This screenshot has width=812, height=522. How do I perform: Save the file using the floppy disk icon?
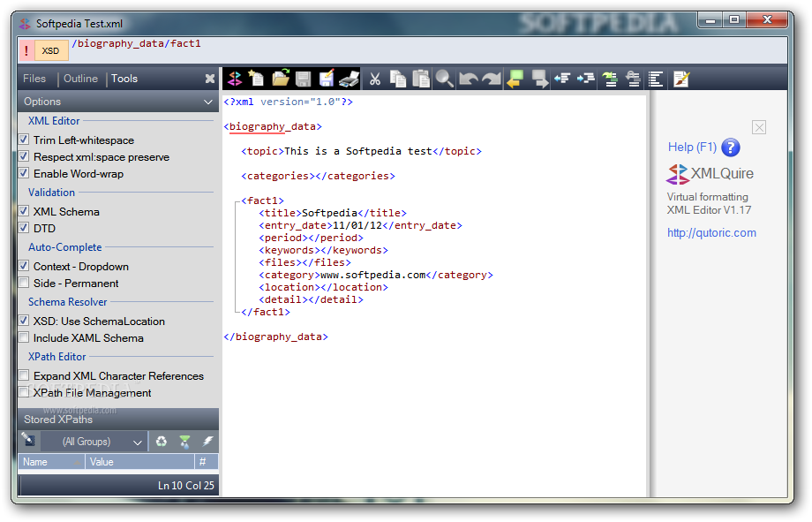(x=304, y=79)
